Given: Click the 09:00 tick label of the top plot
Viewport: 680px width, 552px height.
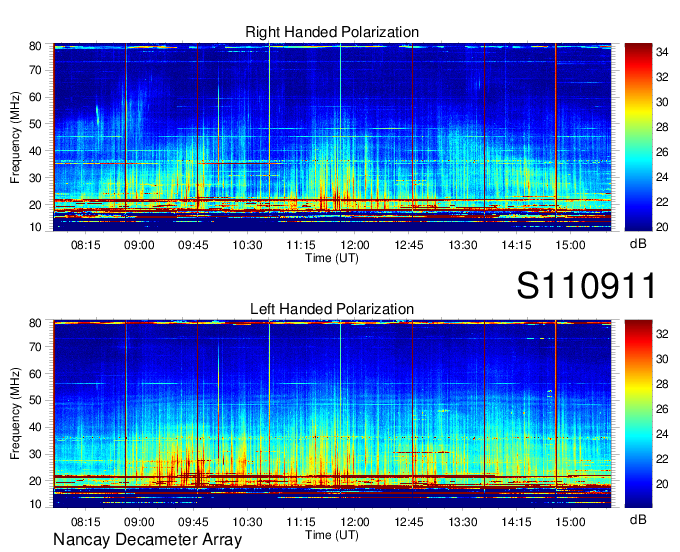Looking at the screenshot, I should [x=139, y=245].
